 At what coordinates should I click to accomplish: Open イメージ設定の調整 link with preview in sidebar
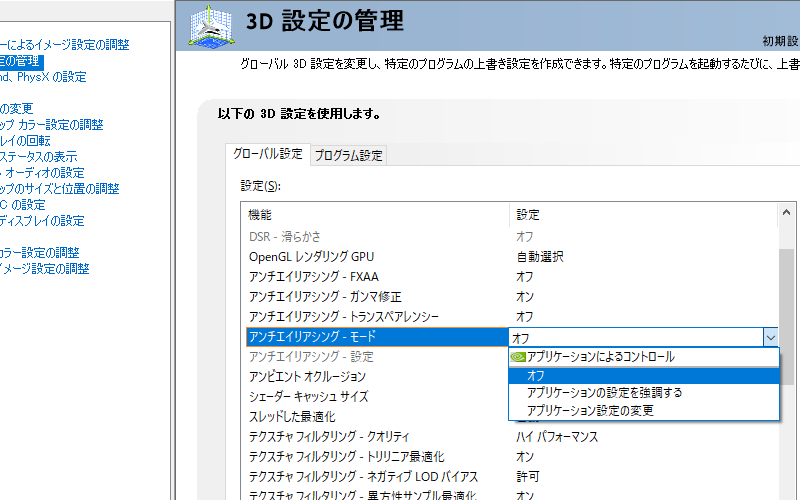[x=65, y=45]
